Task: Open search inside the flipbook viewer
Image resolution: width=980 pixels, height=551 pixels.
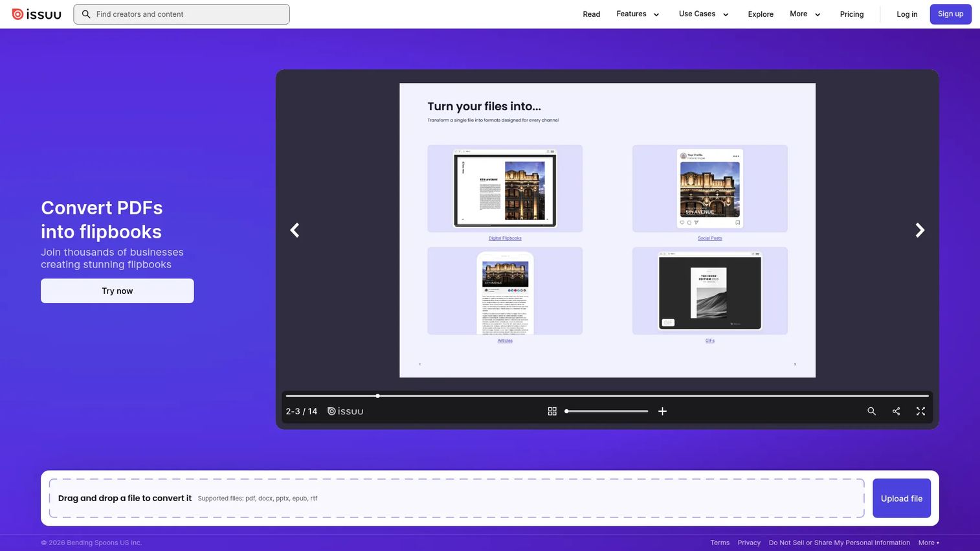Action: point(872,411)
